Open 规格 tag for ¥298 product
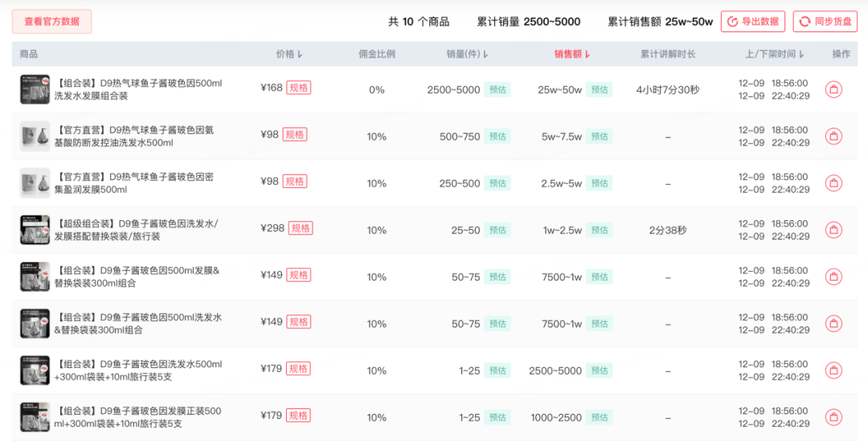Viewport: 868px width, 446px height. pyautogui.click(x=301, y=228)
